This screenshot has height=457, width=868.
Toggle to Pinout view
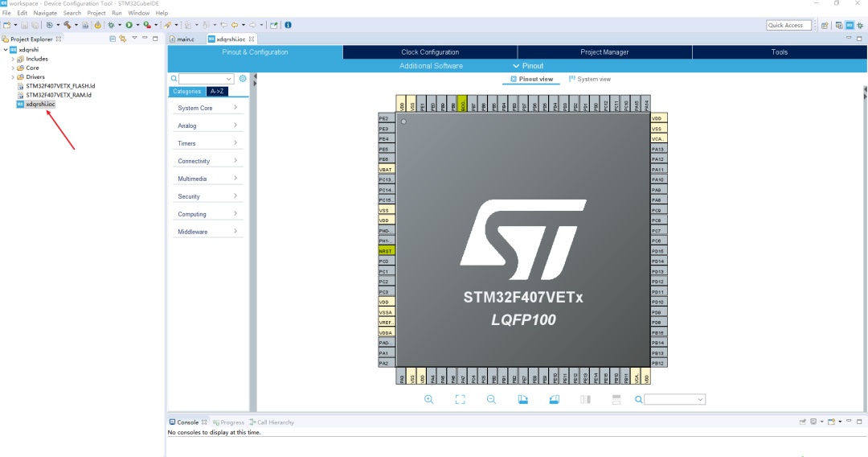531,79
